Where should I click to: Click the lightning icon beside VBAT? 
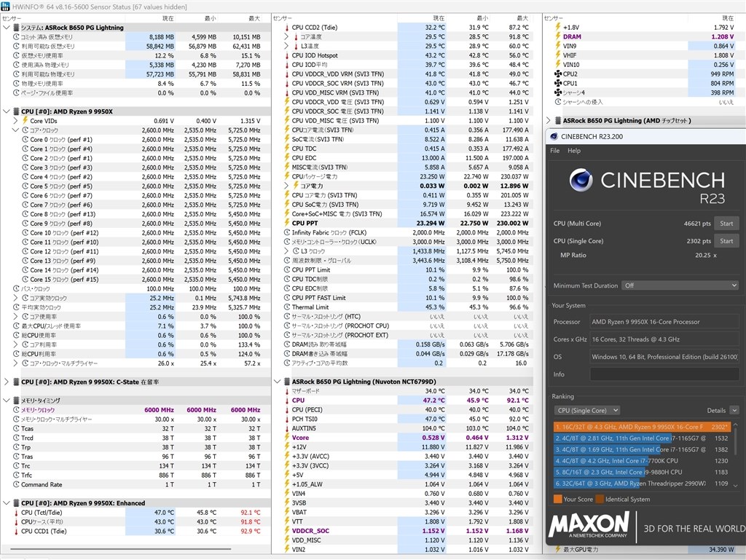(x=287, y=512)
